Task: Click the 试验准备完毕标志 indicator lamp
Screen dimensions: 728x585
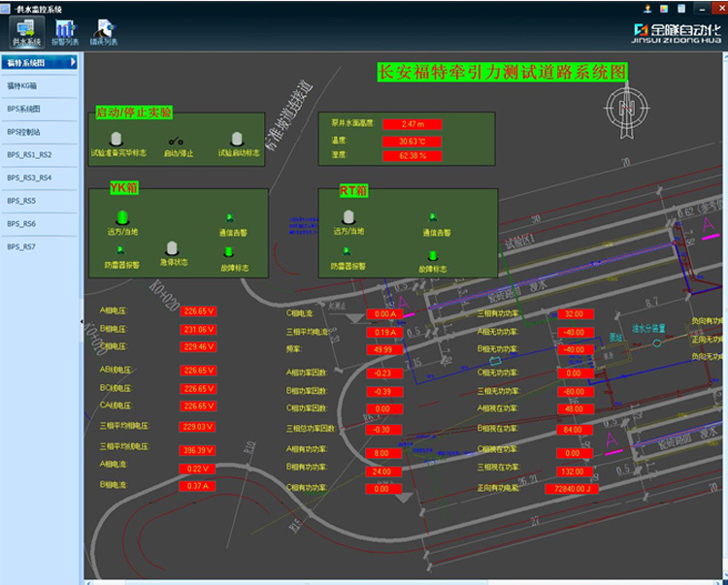Action: (x=116, y=139)
